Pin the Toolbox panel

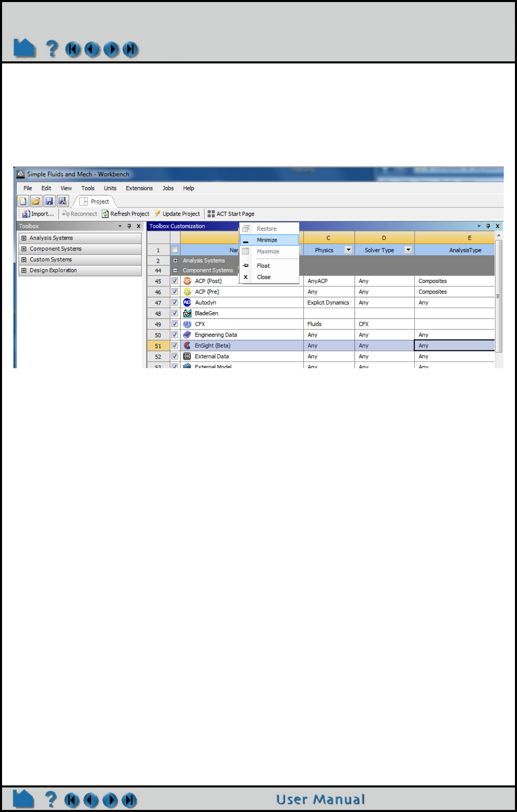(129, 226)
